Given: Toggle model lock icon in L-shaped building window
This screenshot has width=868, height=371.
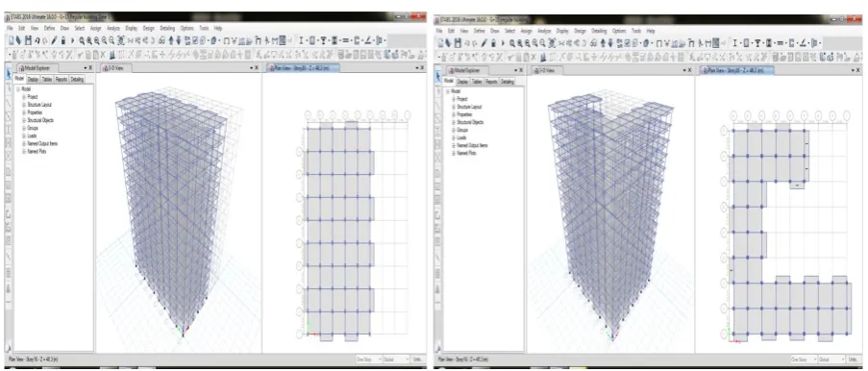Looking at the screenshot, I should pos(493,42).
